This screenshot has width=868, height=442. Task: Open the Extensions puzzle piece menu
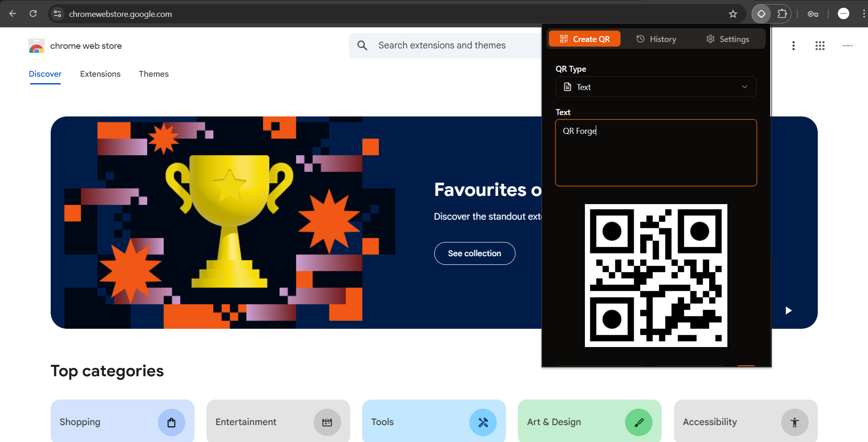tap(782, 14)
